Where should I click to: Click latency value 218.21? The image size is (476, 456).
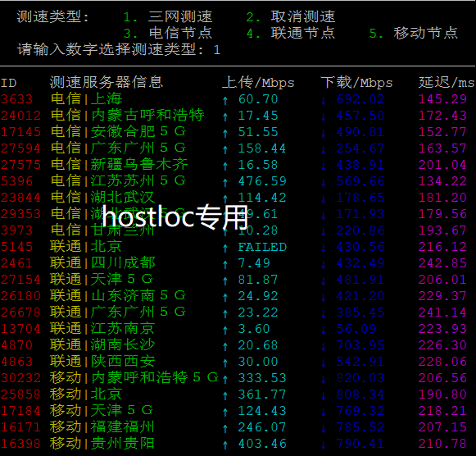442,411
